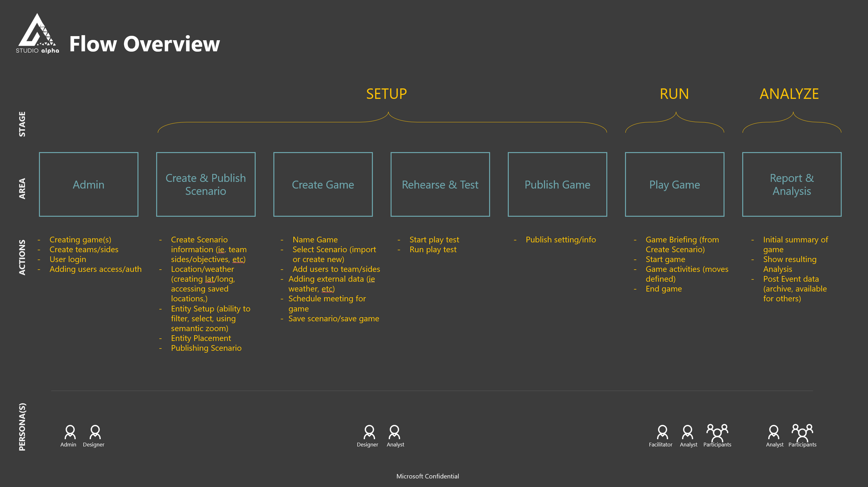Click 'Save scenario/save game' text

tap(334, 318)
